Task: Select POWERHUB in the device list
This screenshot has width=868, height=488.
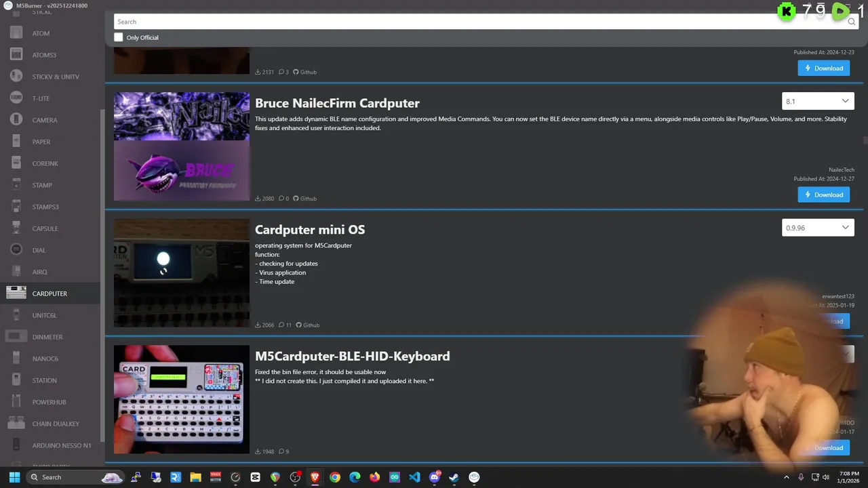Action: point(50,402)
